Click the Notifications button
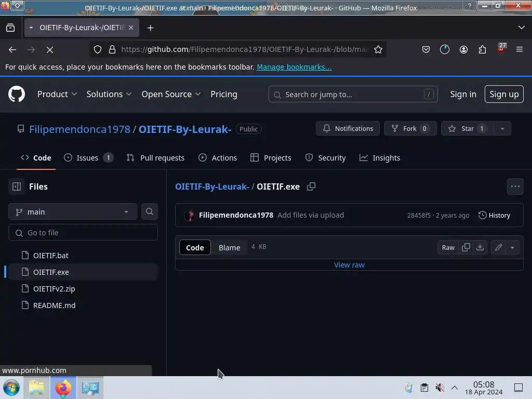 [348, 128]
